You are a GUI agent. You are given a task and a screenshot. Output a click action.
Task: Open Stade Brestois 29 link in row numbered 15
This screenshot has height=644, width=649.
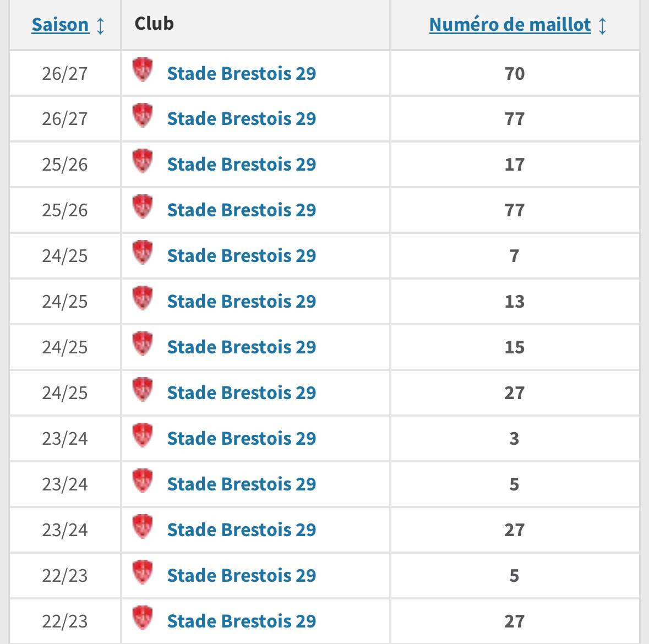click(x=242, y=347)
